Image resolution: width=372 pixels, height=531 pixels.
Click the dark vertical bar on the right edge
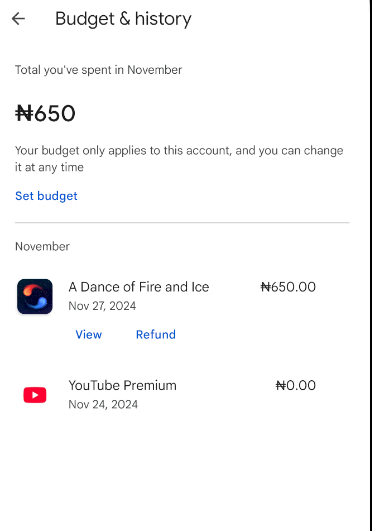tap(371, 266)
